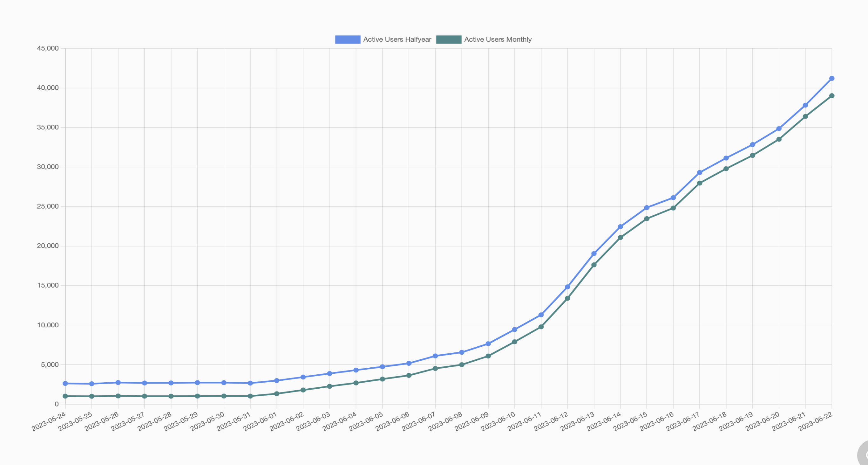Select Monthly data point at 2023-06-21

805,116
